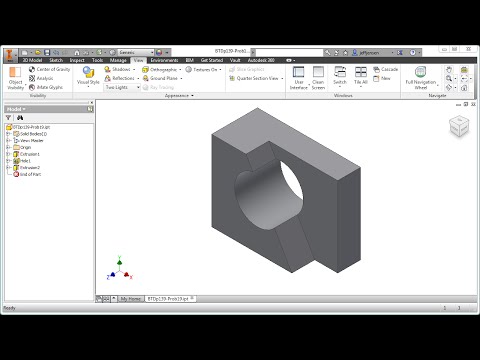480x360 pixels.
Task: Click the Textures On icon
Action: 189,69
